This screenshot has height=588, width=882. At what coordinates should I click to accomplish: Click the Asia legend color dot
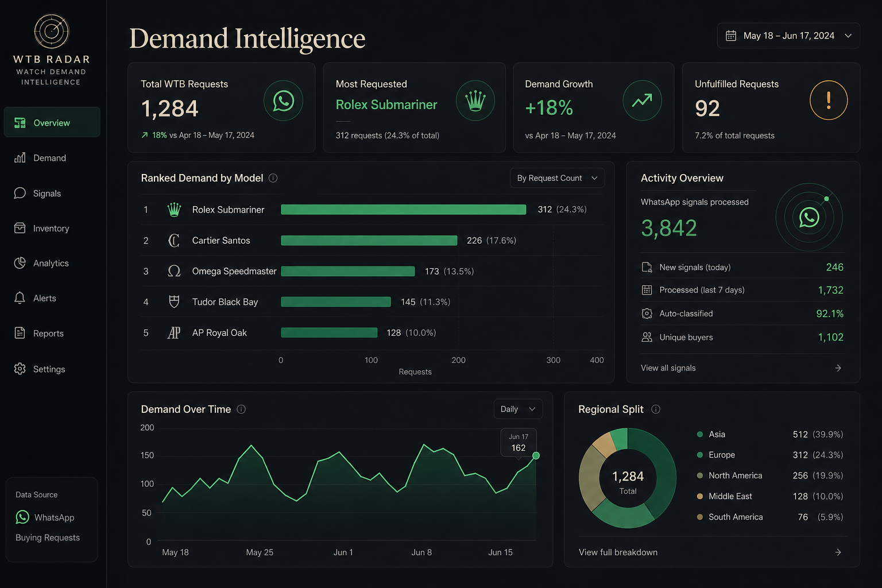(x=700, y=434)
